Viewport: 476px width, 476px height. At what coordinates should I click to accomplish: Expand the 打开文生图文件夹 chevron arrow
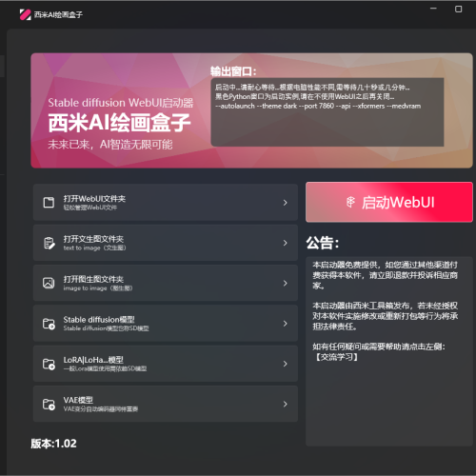(x=285, y=243)
